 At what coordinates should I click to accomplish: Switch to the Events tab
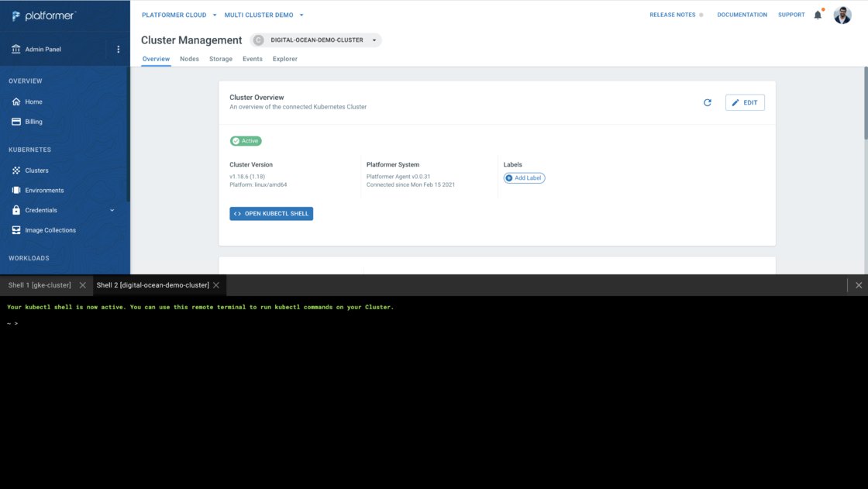click(x=253, y=59)
